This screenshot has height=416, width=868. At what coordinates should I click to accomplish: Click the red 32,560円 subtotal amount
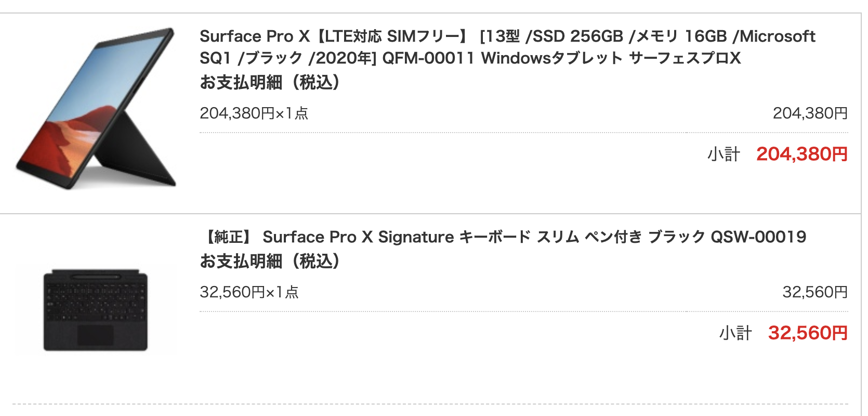pyautogui.click(x=807, y=333)
